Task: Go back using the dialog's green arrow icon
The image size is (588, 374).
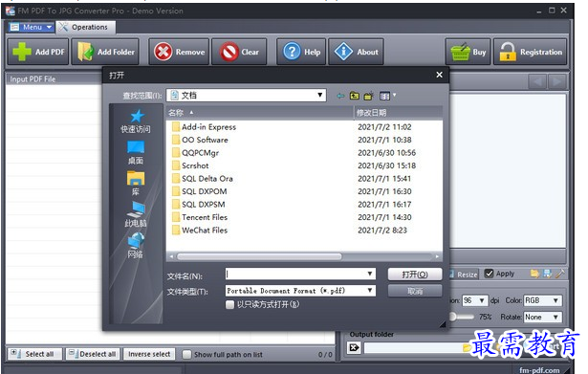Action: click(x=340, y=96)
